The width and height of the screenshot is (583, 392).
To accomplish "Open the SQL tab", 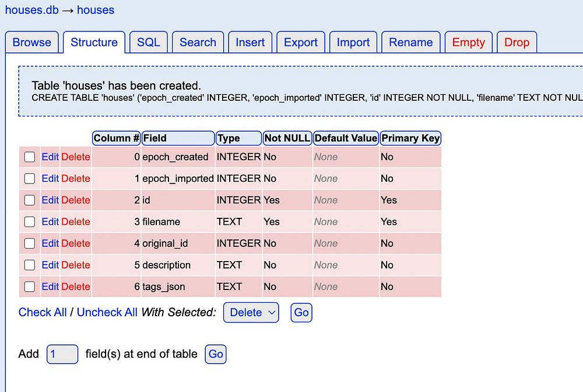I will 149,43.
